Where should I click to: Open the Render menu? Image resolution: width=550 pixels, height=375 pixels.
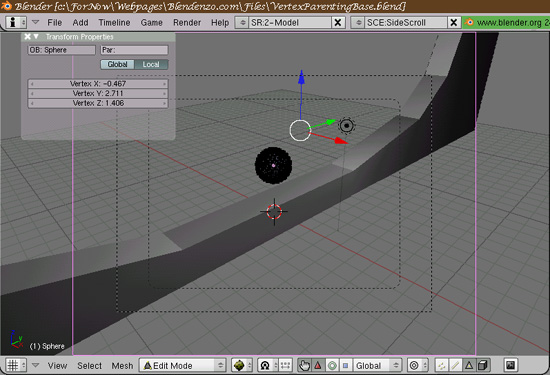[x=187, y=22]
